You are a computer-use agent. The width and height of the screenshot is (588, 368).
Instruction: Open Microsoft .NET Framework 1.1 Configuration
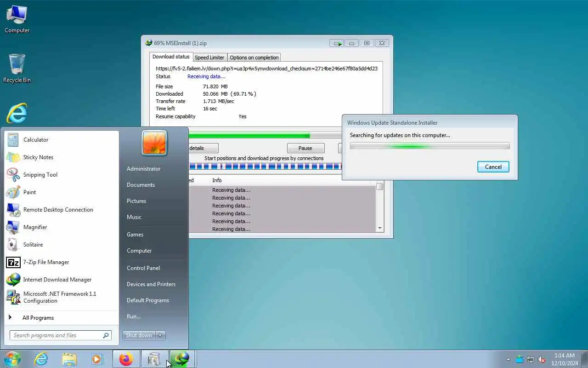(x=62, y=297)
